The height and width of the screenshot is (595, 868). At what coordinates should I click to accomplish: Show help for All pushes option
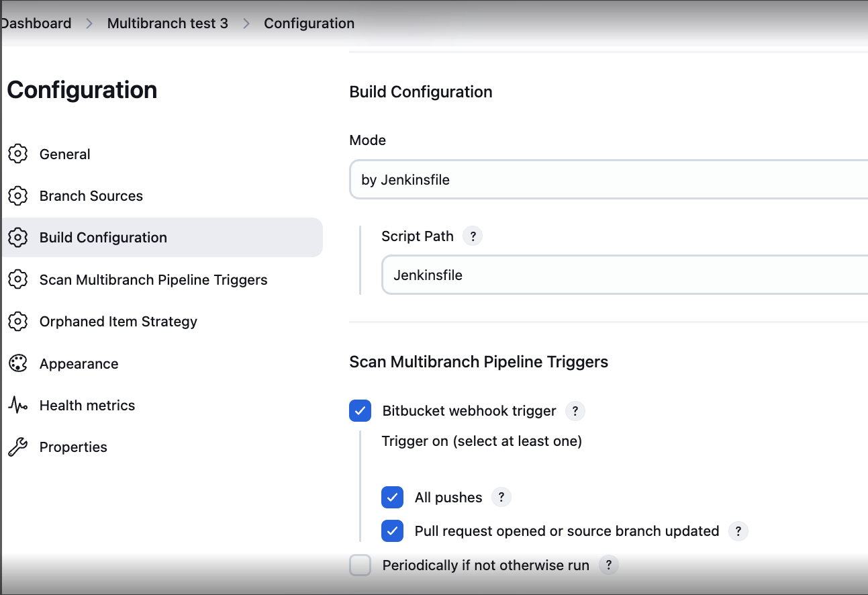point(501,498)
